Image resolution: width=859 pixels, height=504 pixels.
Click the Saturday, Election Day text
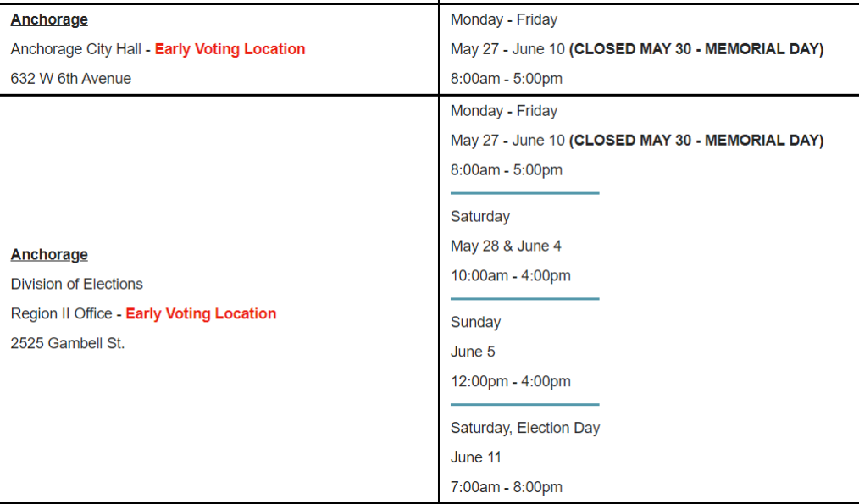[525, 428]
